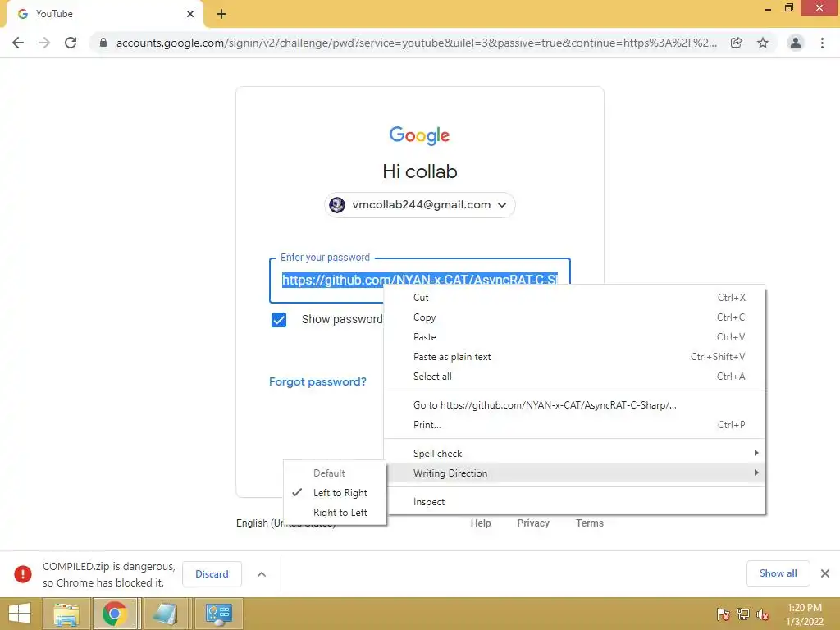Image resolution: width=840 pixels, height=630 pixels.
Task: Open the Control Panel taskbar icon
Action: click(218, 614)
